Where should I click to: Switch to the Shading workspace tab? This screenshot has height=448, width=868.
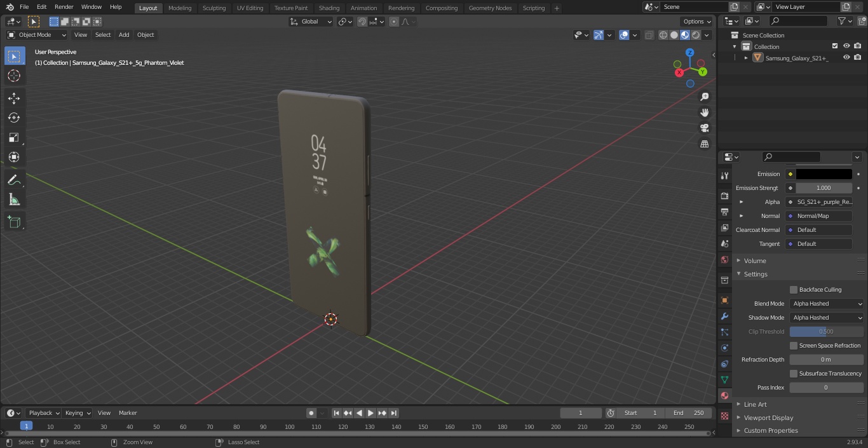(329, 8)
